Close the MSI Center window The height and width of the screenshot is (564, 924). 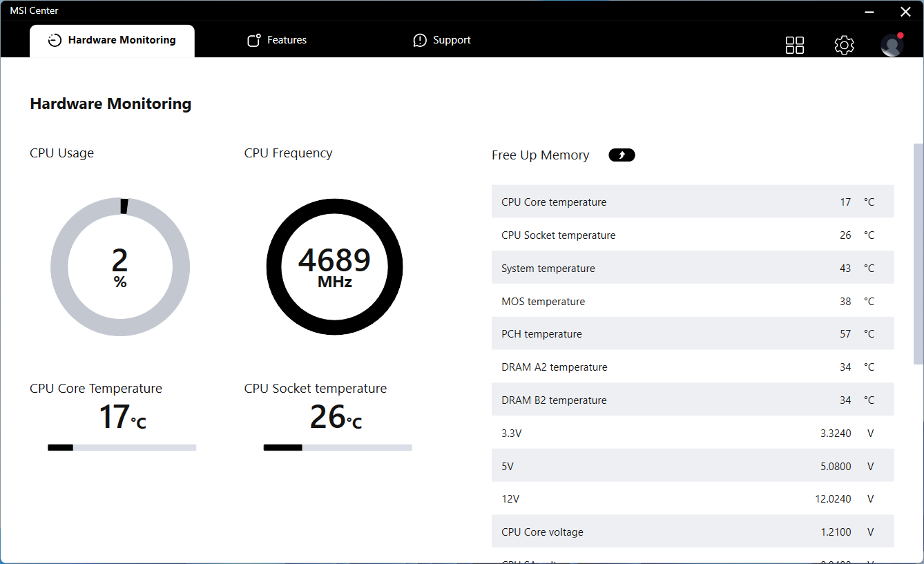click(905, 12)
